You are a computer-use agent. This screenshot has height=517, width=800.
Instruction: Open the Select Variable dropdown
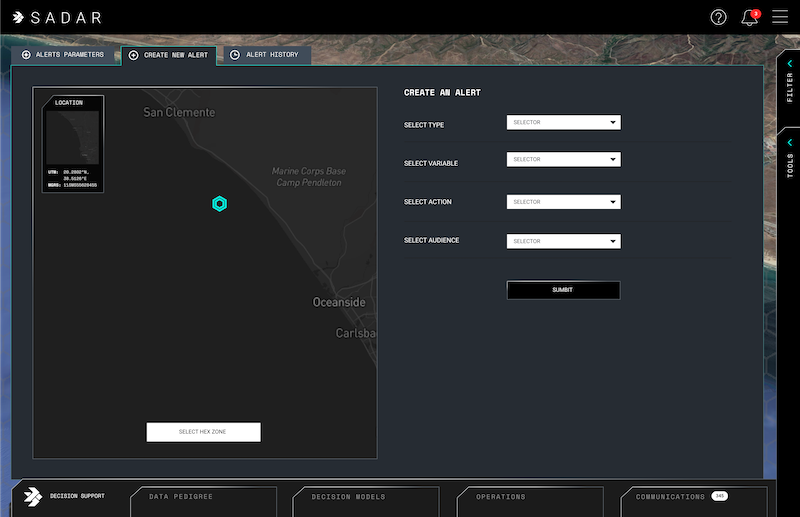pos(564,160)
